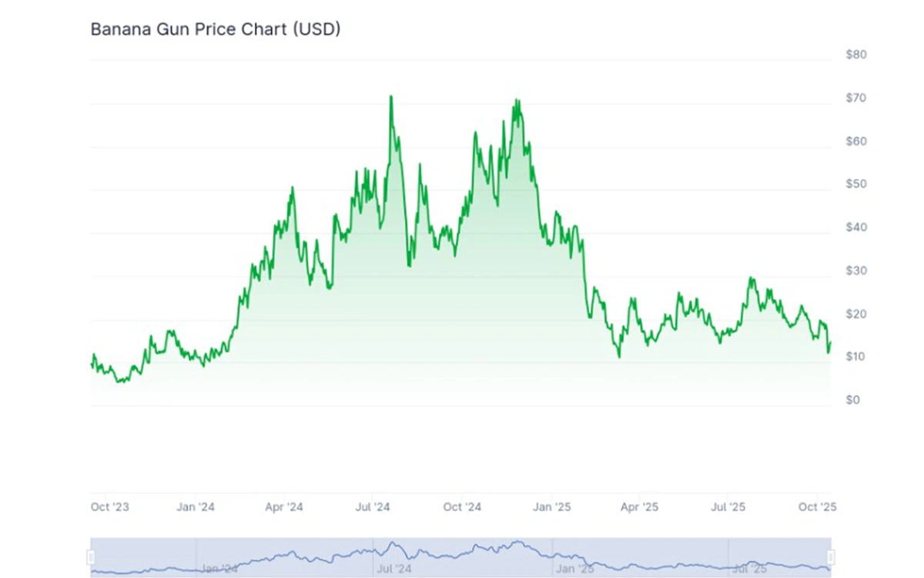Click the Jan '25 x-axis label on main chart
Screen dimensions: 924x578
[x=551, y=507]
